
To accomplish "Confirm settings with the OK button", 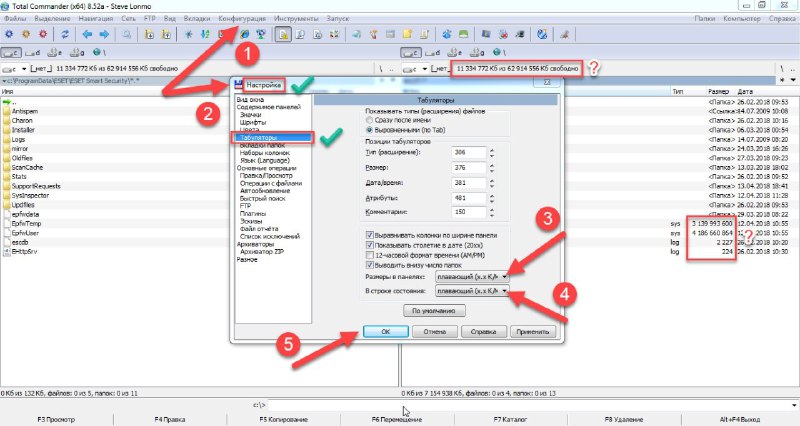I will click(386, 332).
